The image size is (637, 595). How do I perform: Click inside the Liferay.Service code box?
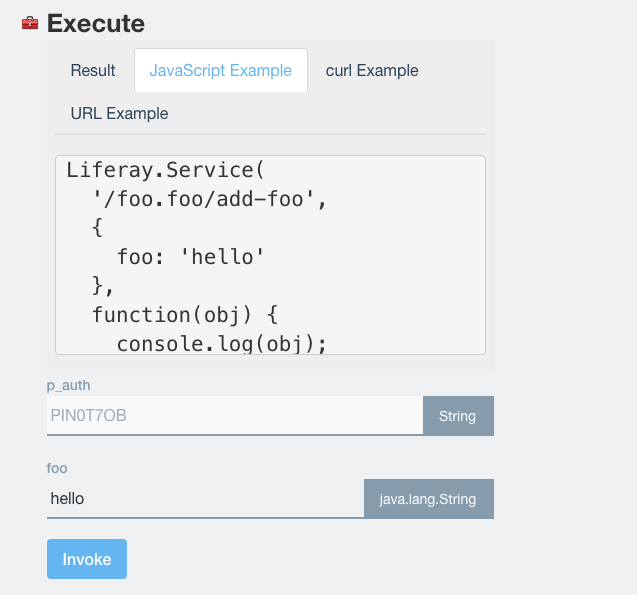[270, 255]
